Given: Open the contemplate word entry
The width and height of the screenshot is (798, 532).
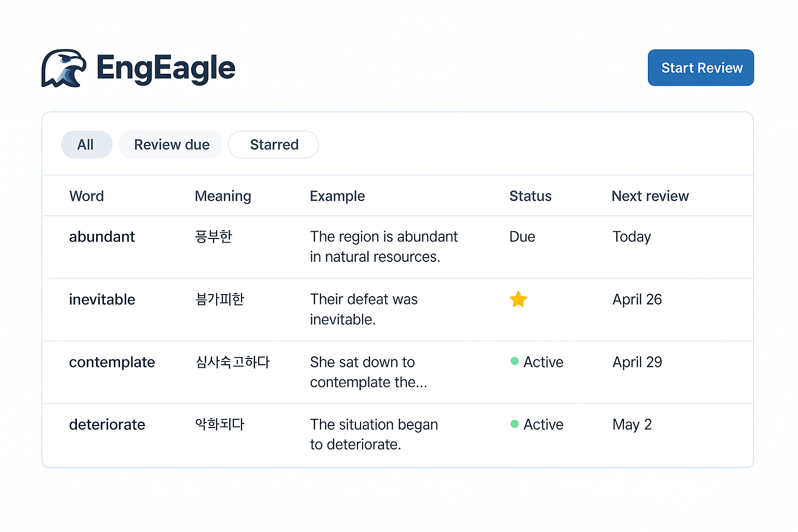Looking at the screenshot, I should pos(112,362).
